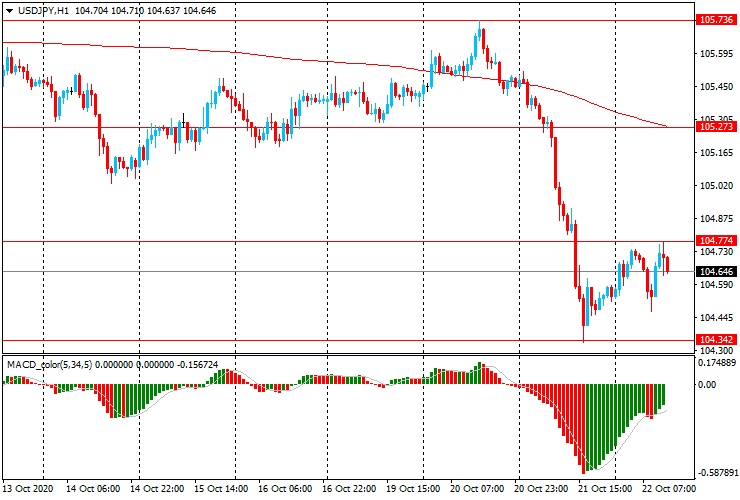
Task: Click the 0.174889 MACD scale value
Action: [716, 363]
